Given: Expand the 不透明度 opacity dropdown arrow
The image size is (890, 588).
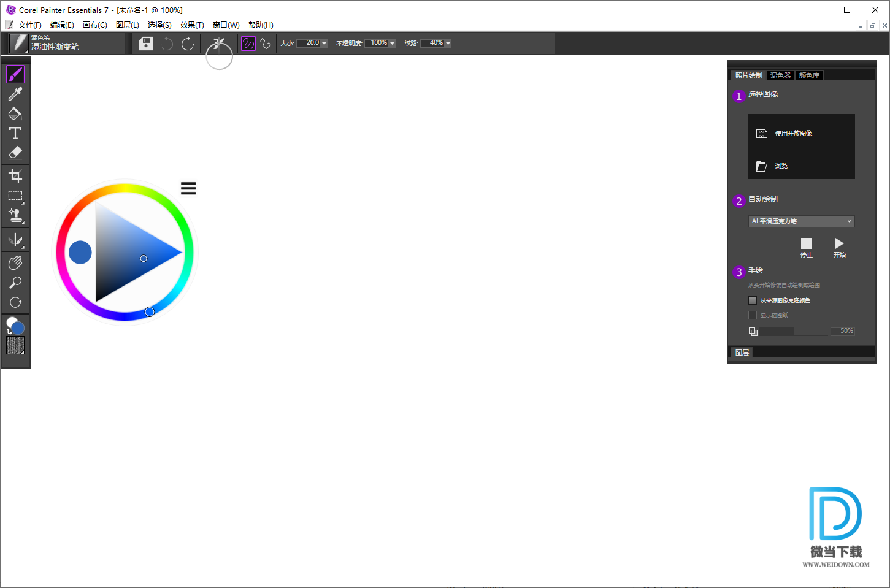Looking at the screenshot, I should (392, 44).
